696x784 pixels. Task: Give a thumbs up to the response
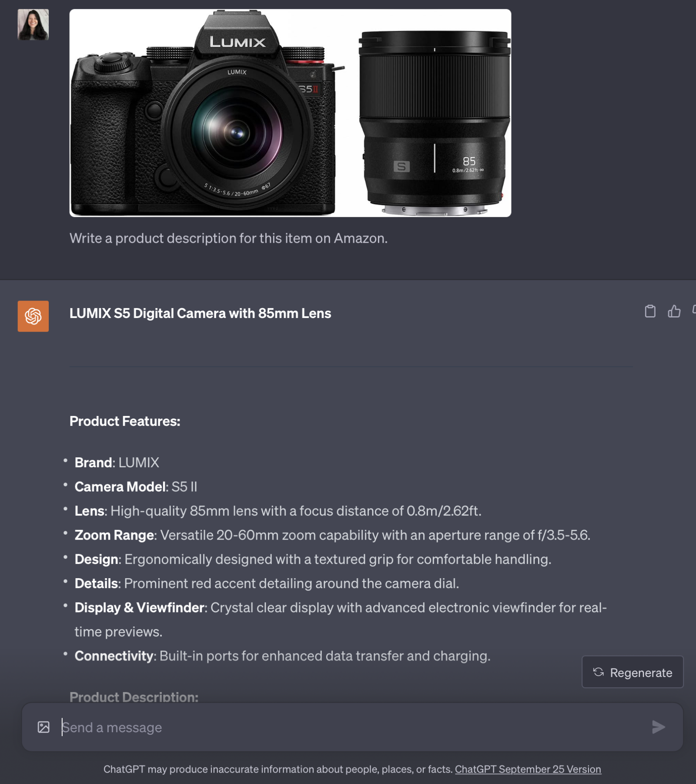pos(674,311)
